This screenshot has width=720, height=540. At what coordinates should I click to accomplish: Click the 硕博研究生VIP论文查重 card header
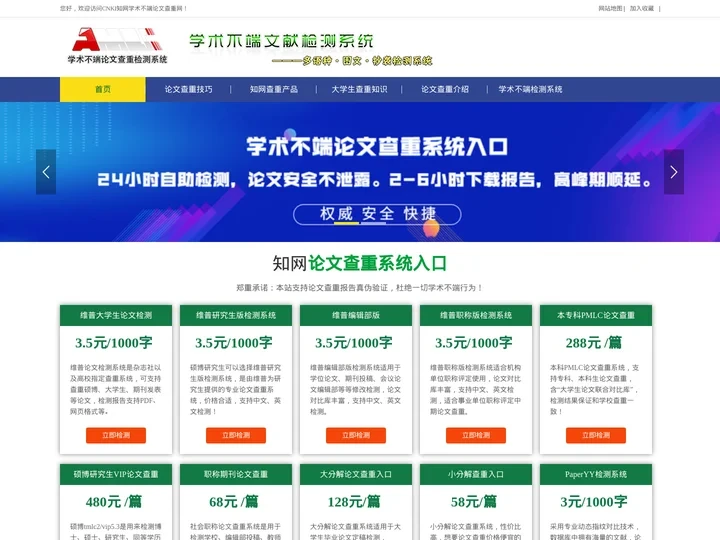tap(116, 474)
